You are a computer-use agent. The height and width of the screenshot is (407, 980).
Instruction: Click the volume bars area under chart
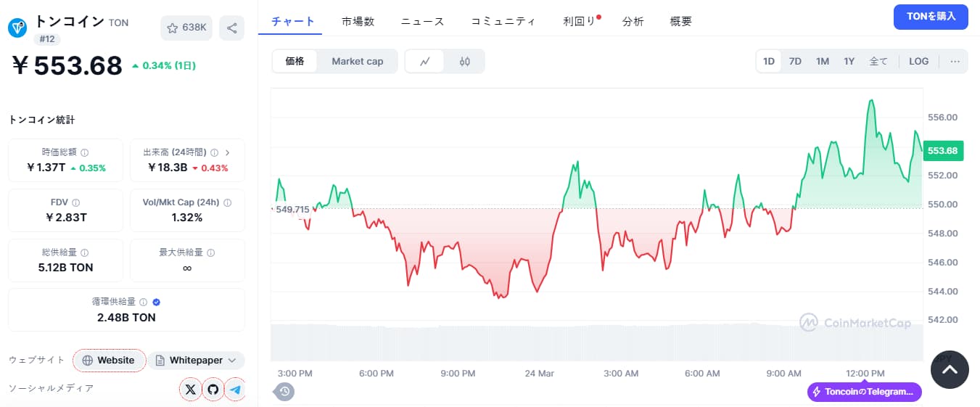(x=596, y=342)
